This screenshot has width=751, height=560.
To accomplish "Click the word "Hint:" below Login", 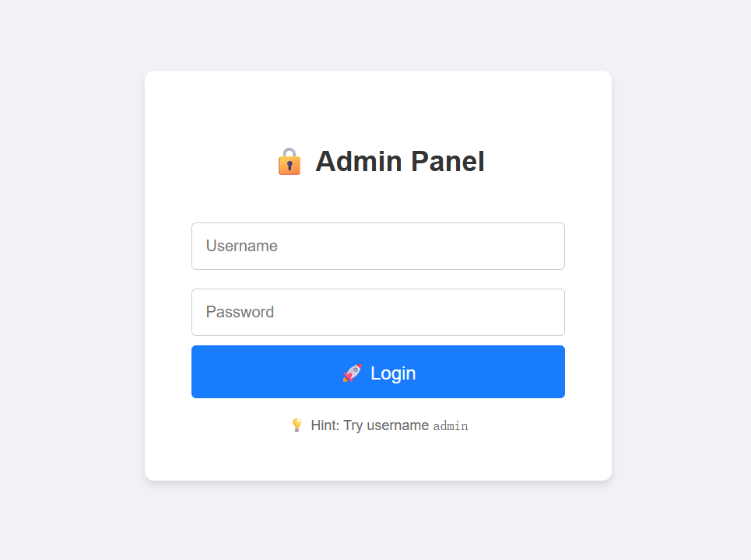I will coord(325,425).
